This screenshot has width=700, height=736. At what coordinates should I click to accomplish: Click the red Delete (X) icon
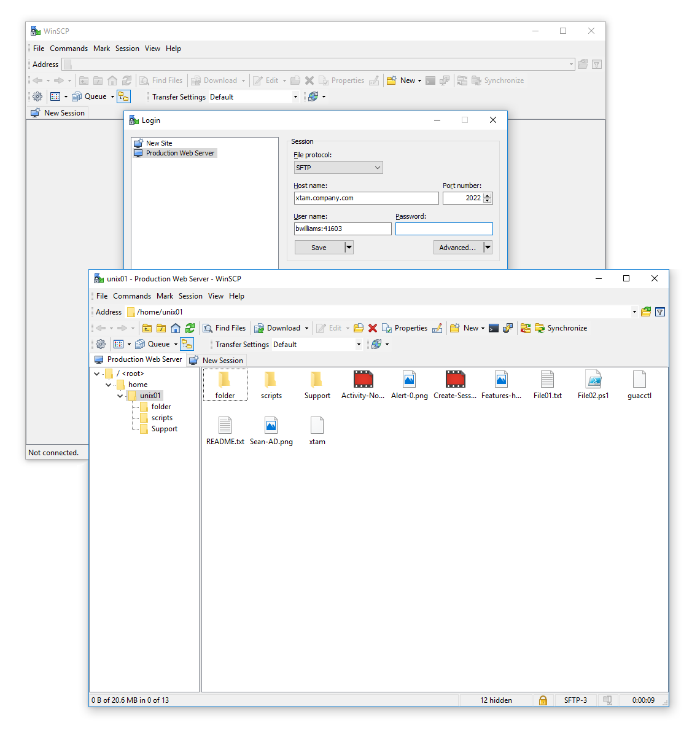pyautogui.click(x=373, y=327)
